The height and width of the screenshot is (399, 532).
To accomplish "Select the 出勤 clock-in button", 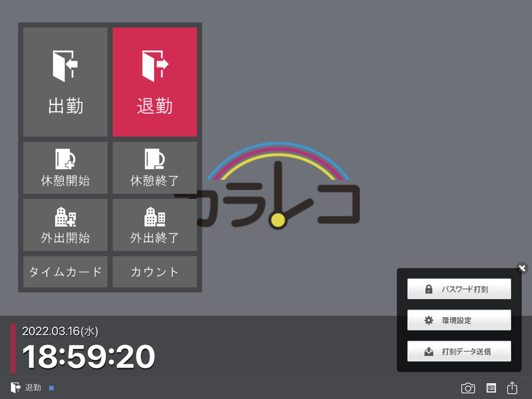I will coord(65,82).
